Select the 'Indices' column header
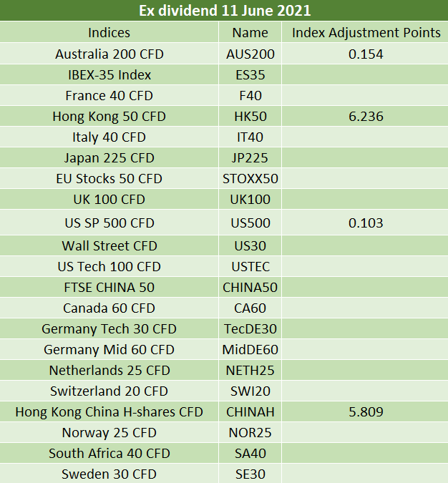 pyautogui.click(x=109, y=32)
